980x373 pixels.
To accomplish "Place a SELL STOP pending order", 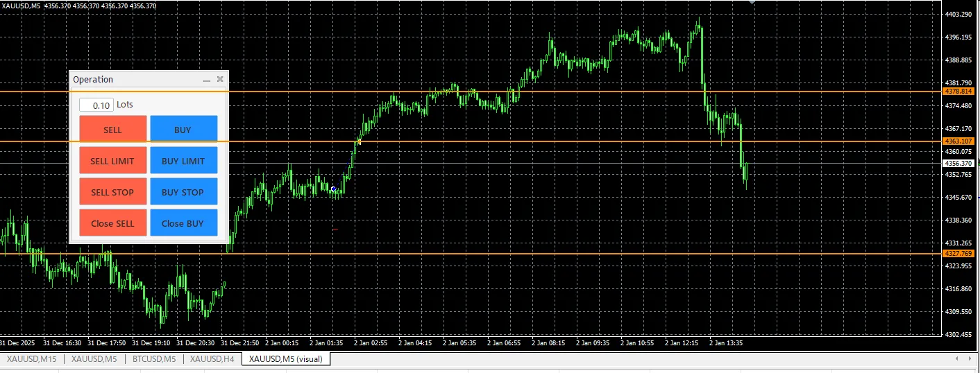I will 113,191.
